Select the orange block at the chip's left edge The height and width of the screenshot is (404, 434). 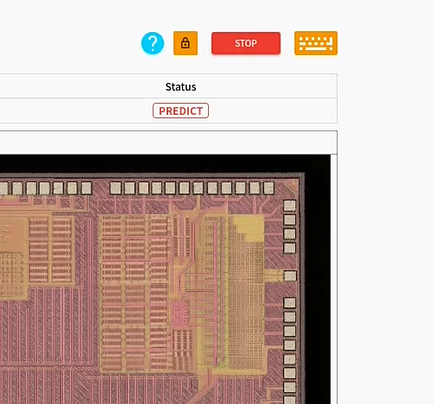pos(13,258)
